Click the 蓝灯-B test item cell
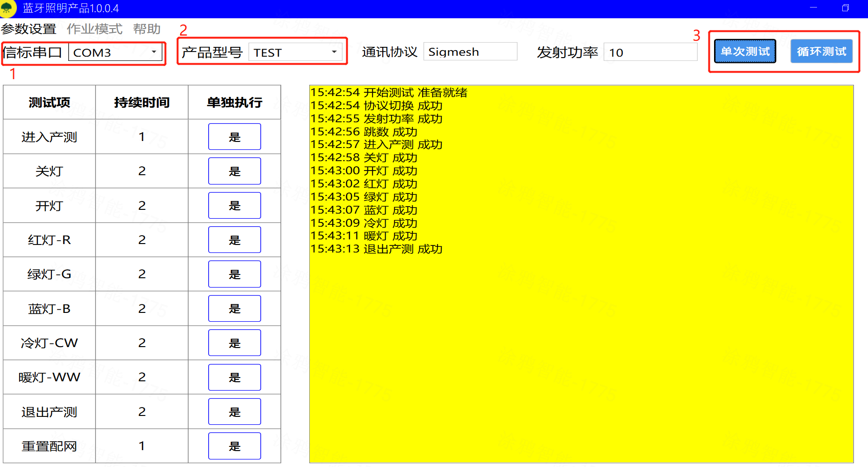This screenshot has width=868, height=467. (x=49, y=308)
